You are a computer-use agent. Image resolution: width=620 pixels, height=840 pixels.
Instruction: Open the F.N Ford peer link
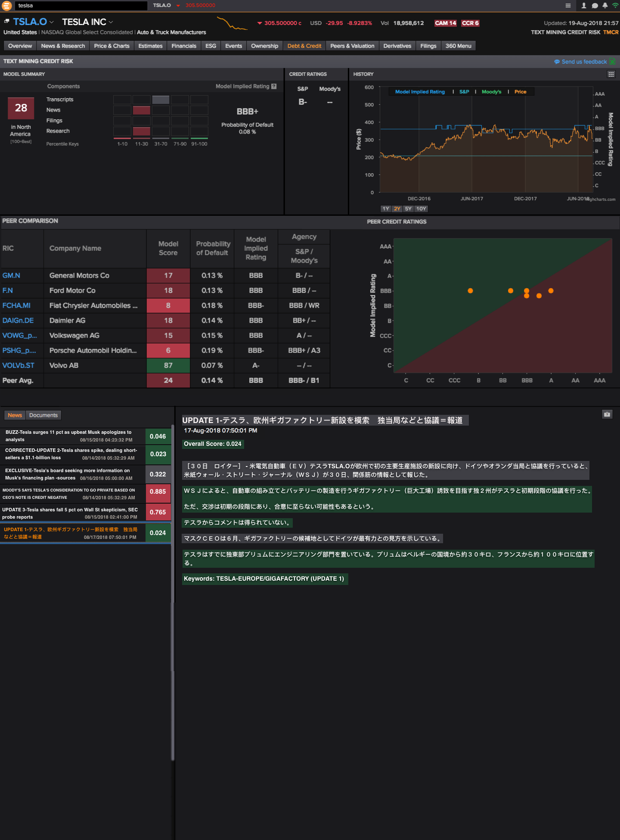point(8,291)
